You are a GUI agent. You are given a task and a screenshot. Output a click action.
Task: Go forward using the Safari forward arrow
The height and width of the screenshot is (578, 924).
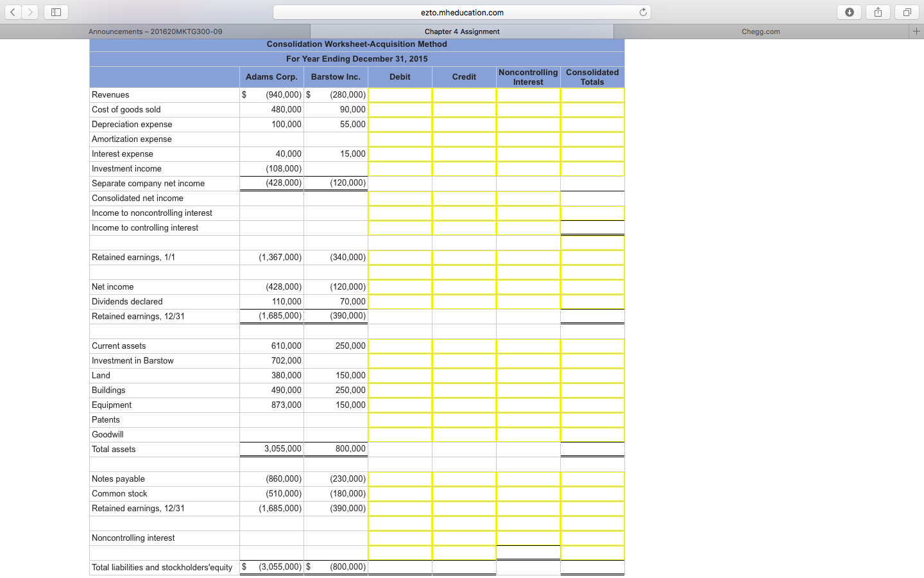(x=30, y=12)
